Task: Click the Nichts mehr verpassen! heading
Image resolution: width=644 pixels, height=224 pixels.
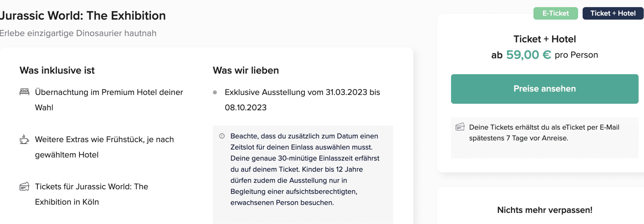Action: (x=545, y=210)
